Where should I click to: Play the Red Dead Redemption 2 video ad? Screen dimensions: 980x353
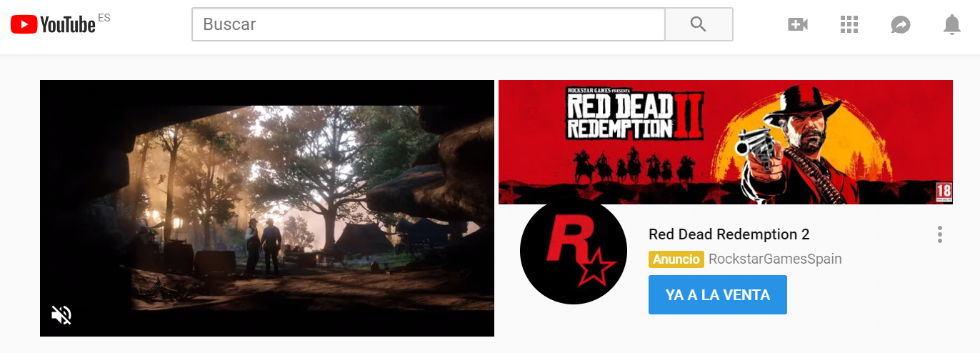[267, 208]
